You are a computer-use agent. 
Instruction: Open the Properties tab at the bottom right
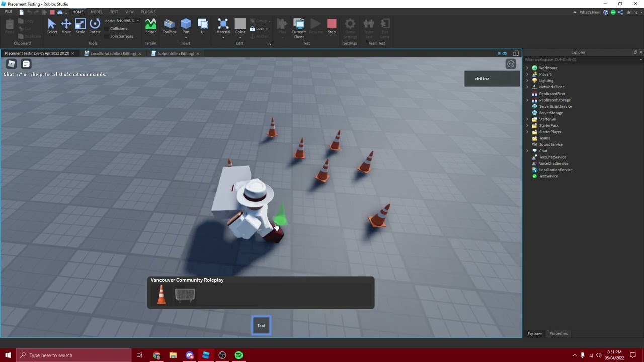(558, 334)
